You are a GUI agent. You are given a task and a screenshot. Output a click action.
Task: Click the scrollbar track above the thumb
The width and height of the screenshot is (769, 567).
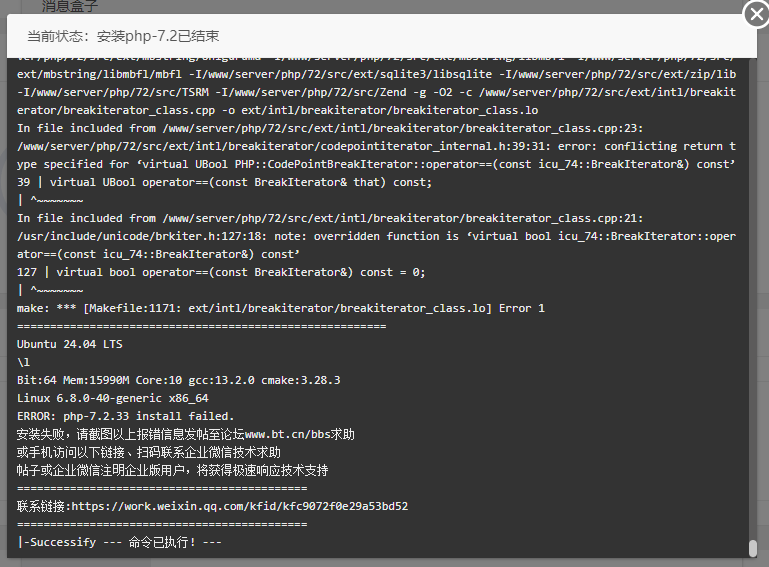pos(753,294)
